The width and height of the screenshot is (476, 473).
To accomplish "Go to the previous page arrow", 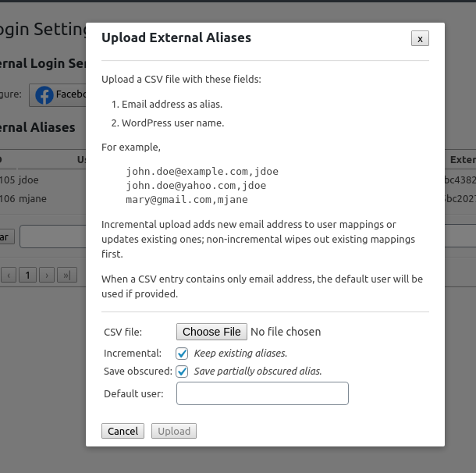I will coord(9,275).
